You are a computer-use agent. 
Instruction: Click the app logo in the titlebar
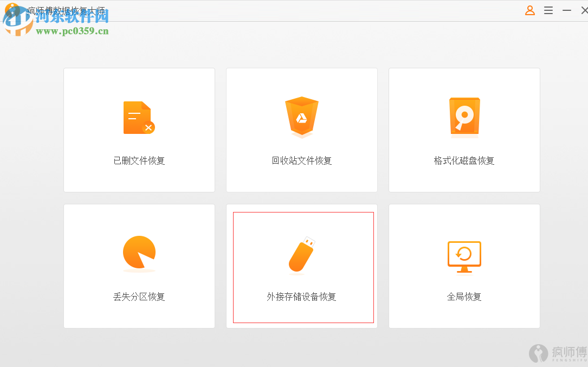click(11, 9)
